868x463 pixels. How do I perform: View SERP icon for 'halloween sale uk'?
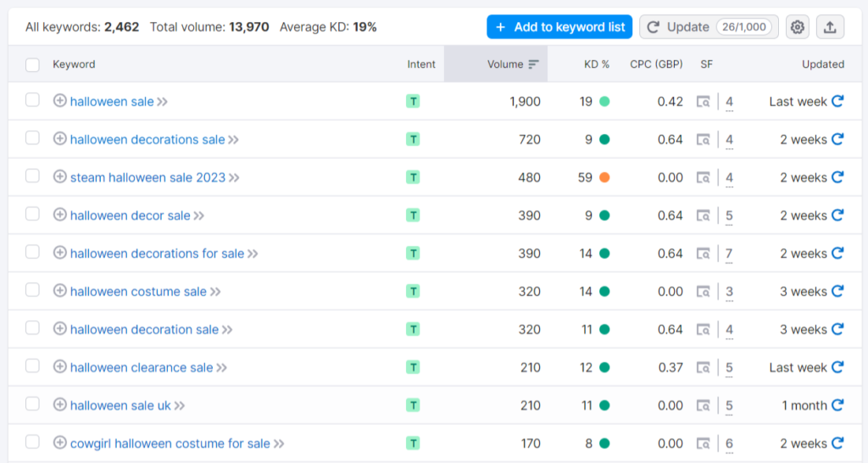[x=703, y=405]
